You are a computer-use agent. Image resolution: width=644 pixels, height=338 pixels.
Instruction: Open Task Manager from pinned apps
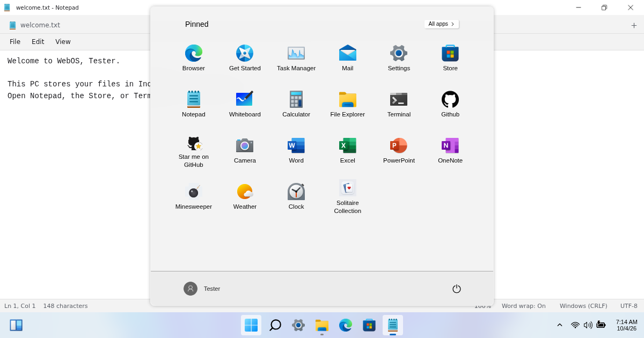[296, 58]
